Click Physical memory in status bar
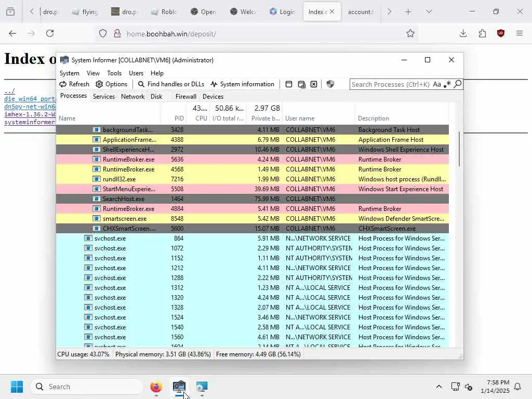Image resolution: width=532 pixels, height=399 pixels. point(163,354)
